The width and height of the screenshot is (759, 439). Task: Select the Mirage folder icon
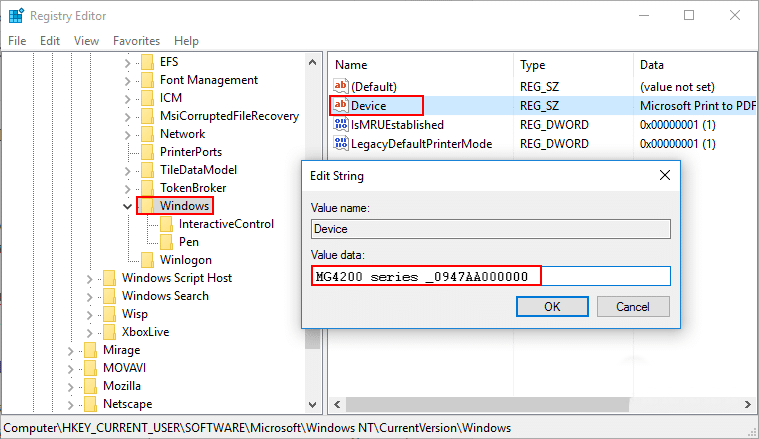pos(91,350)
